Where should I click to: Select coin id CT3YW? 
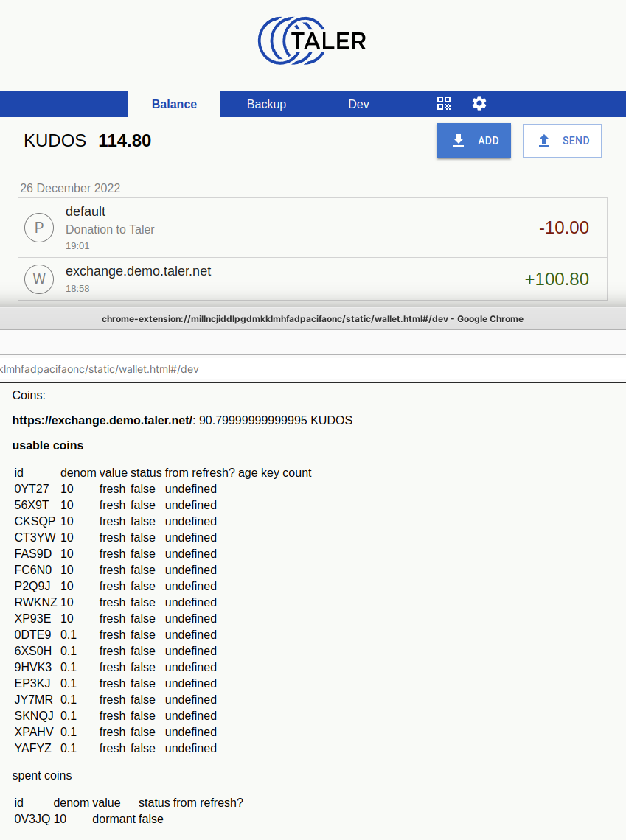(x=35, y=537)
